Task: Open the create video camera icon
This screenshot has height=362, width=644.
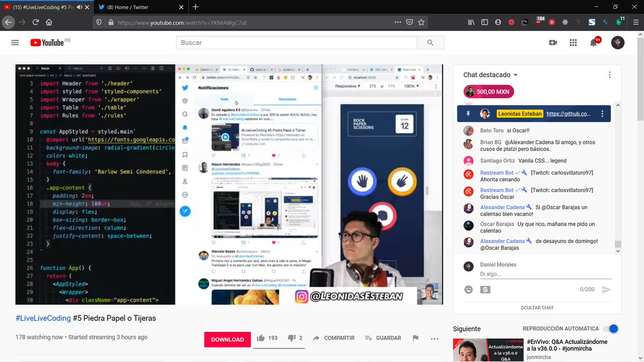Action: [553, 42]
